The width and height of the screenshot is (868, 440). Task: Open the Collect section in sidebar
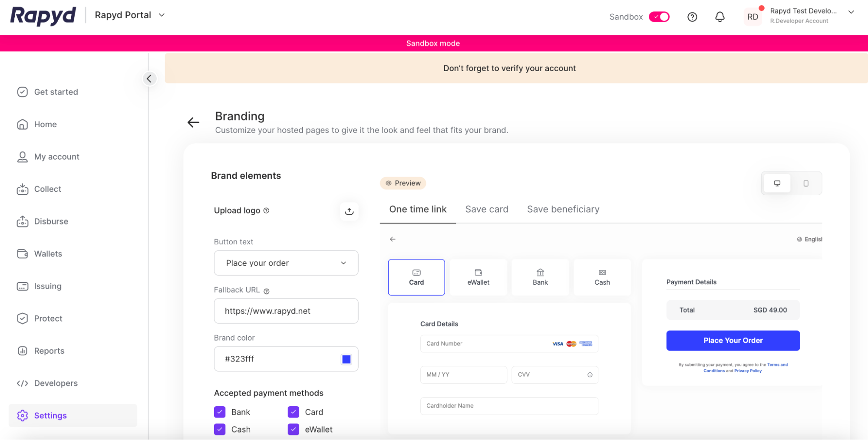click(47, 189)
